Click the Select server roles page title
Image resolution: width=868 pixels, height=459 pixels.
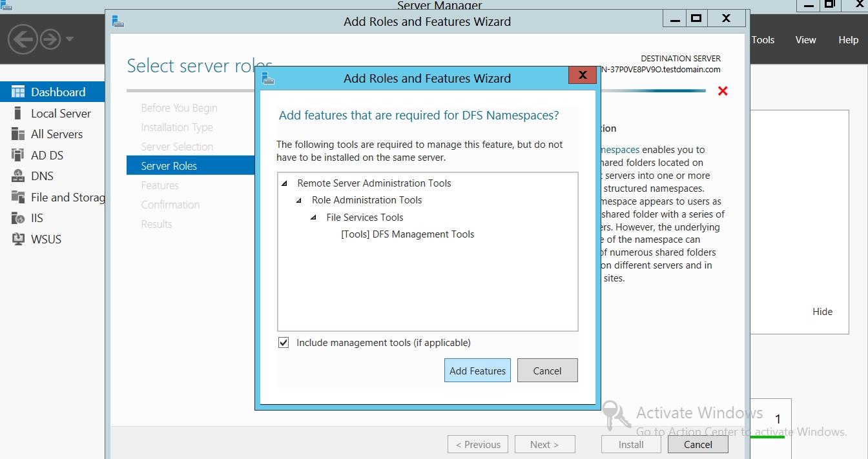point(200,66)
